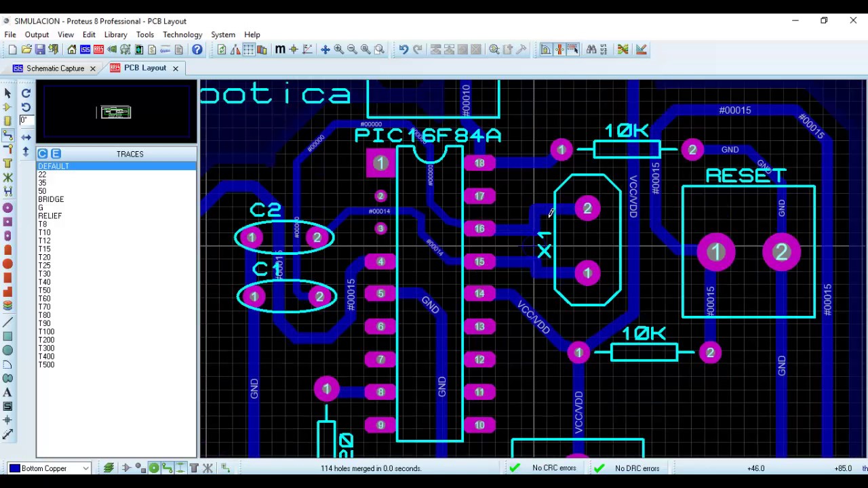
Task: Rotate clockwise using the rotate icon
Action: tap(26, 93)
